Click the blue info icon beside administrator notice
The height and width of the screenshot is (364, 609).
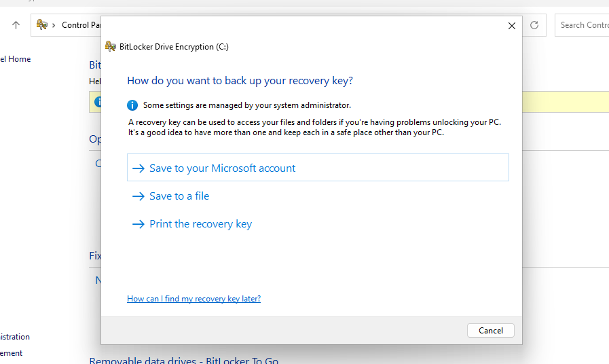132,105
